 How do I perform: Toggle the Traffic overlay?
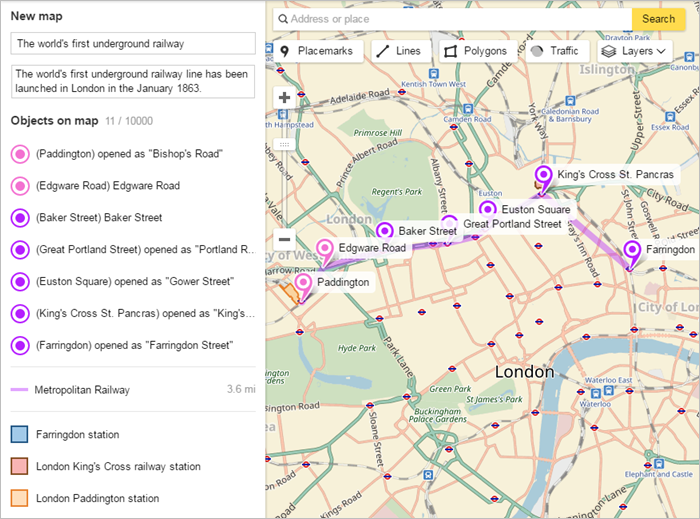pyautogui.click(x=554, y=51)
